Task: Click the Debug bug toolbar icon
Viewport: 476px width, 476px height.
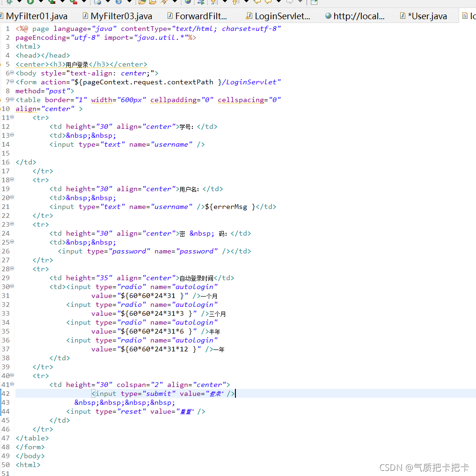Action: 9,2
